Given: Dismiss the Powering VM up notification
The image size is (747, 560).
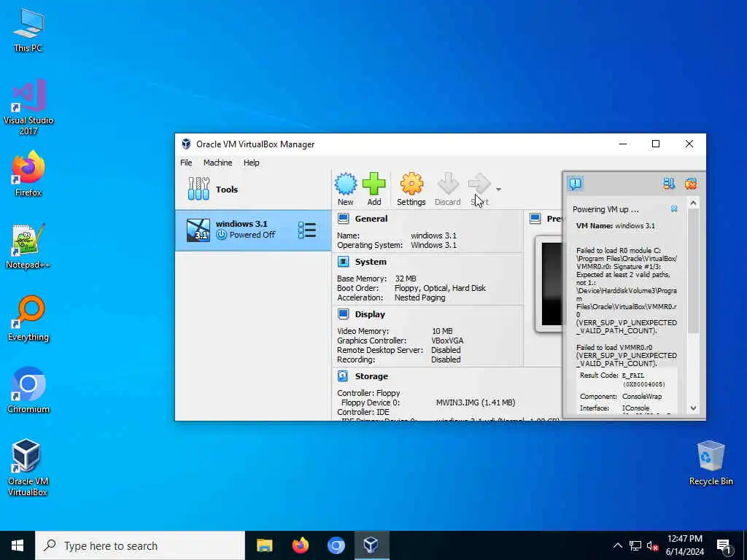Looking at the screenshot, I should (x=674, y=209).
